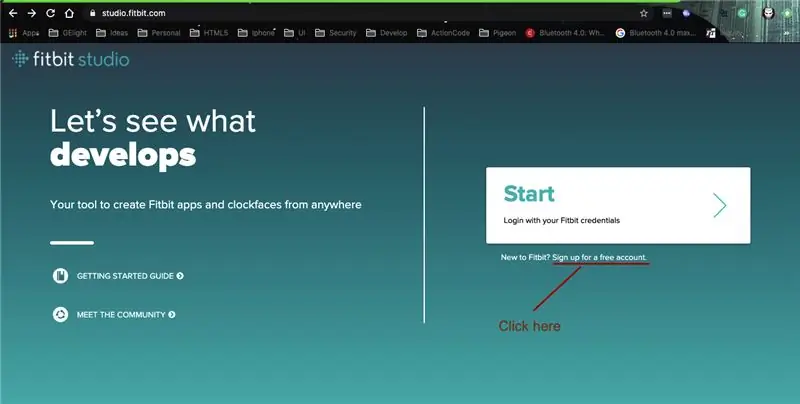Click the 'Let's see what develops' heading
The image size is (800, 404).
(153, 138)
